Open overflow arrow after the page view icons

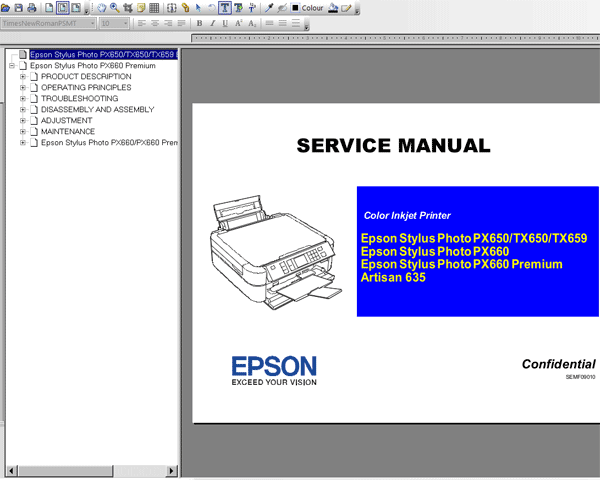(x=86, y=10)
